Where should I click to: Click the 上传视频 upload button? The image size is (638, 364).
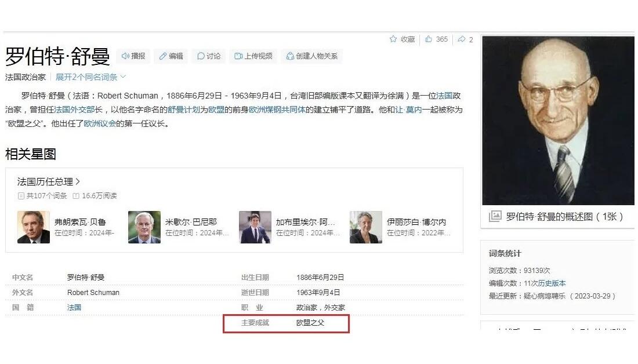(253, 56)
